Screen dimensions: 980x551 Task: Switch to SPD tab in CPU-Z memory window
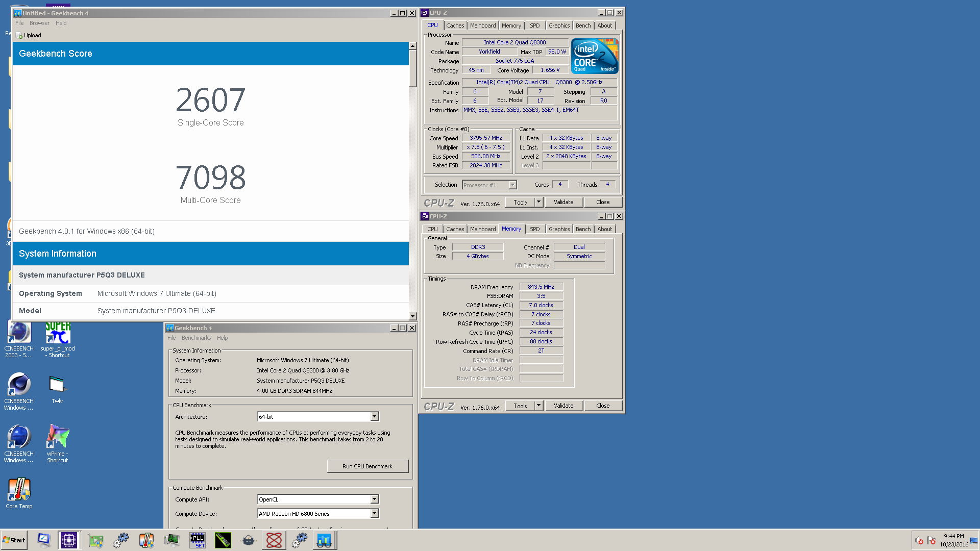click(x=534, y=229)
